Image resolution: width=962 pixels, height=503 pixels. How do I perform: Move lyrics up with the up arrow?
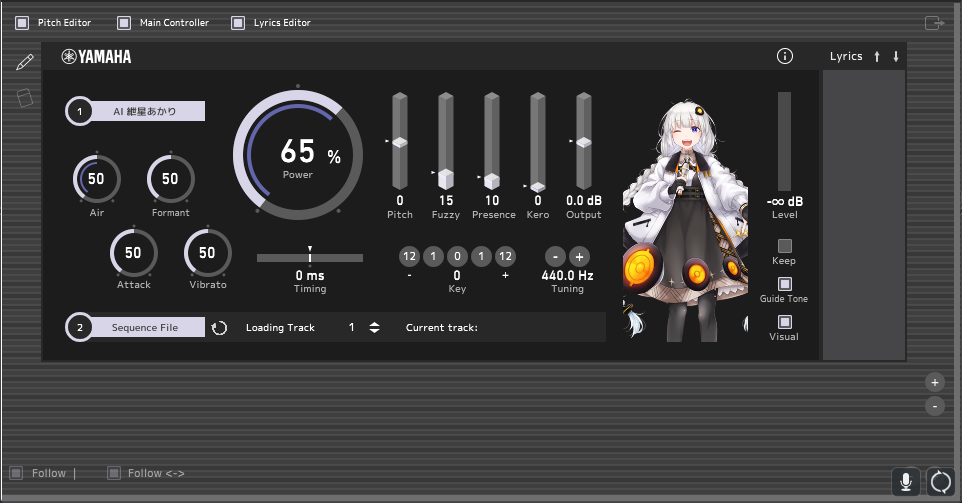[x=877, y=57]
